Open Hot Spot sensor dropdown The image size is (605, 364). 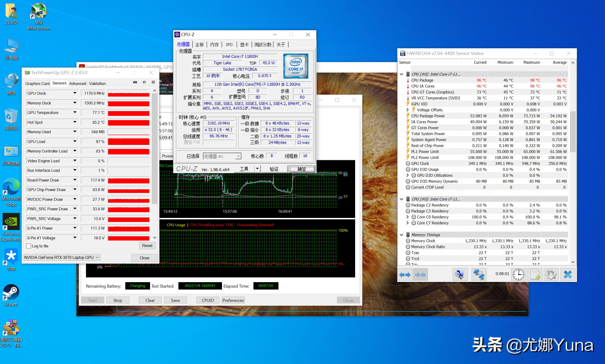tap(75, 122)
